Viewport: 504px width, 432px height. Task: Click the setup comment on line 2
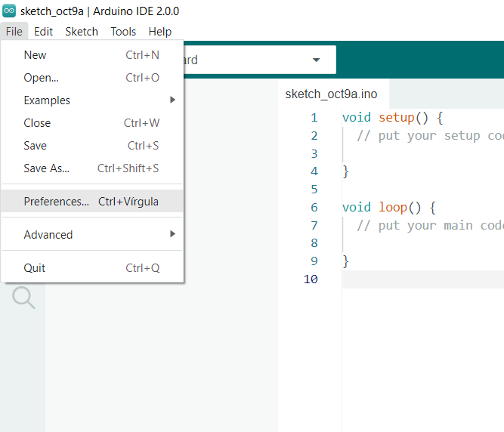(x=430, y=136)
